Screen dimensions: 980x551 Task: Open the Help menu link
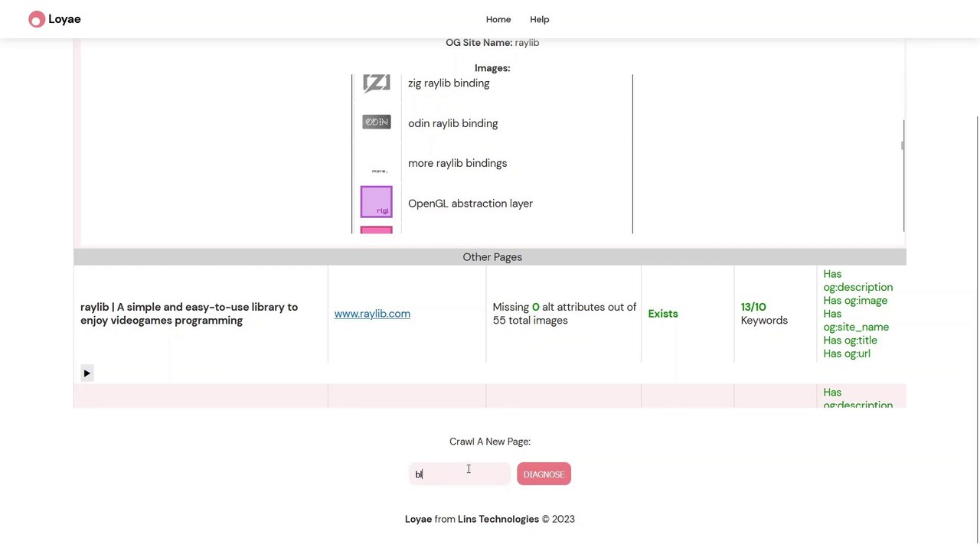540,19
